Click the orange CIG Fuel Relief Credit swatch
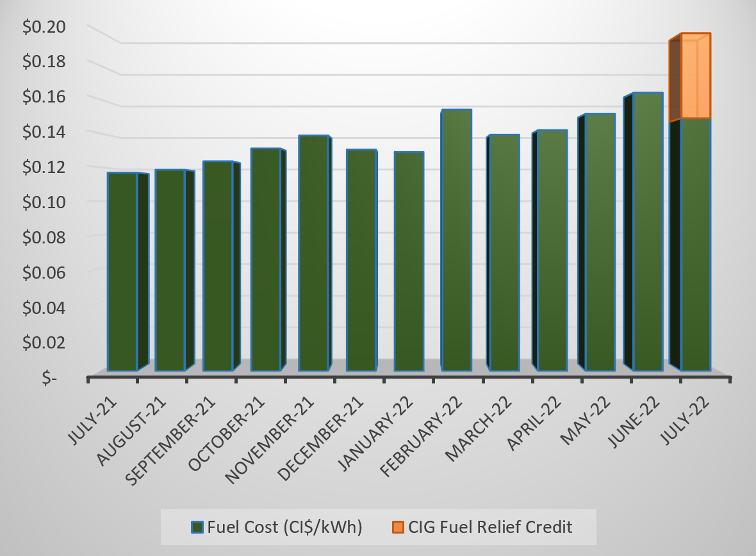The height and width of the screenshot is (556, 756). coord(398,527)
